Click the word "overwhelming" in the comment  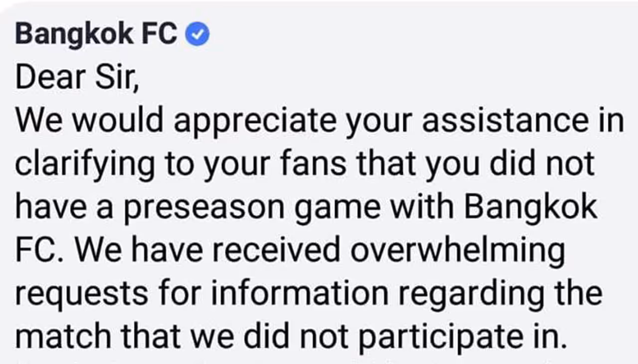458,251
